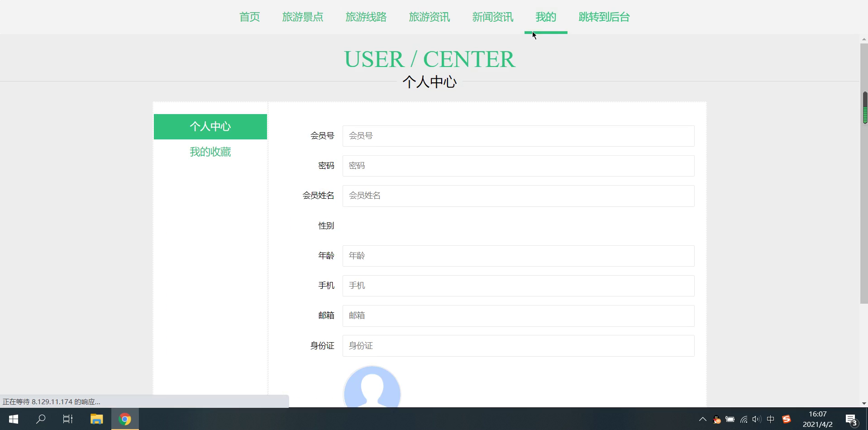Click the scrollbar up arrow
The width and height of the screenshot is (868, 430).
pyautogui.click(x=864, y=40)
